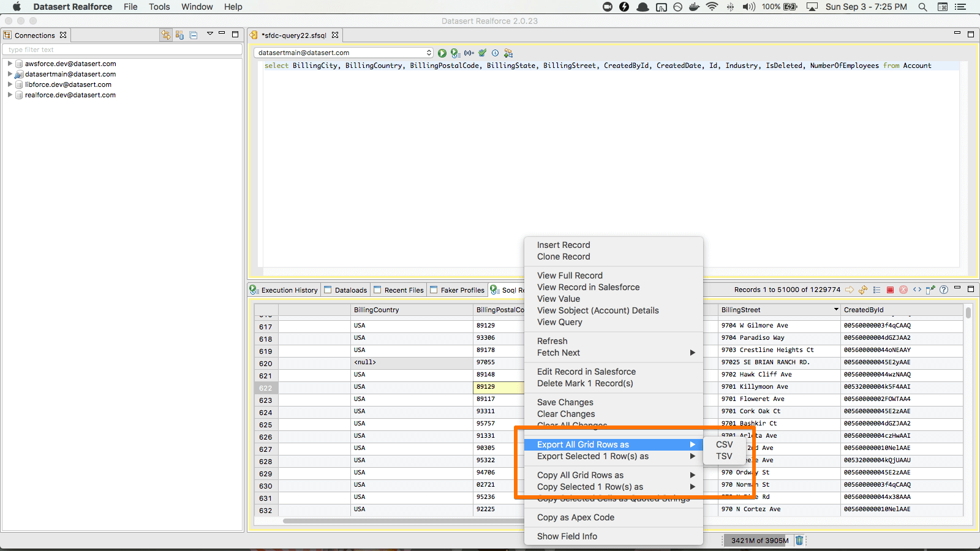Open the datasertmain@datasert.com connection dropdown
Screen dimensions: 980x551
click(x=344, y=53)
